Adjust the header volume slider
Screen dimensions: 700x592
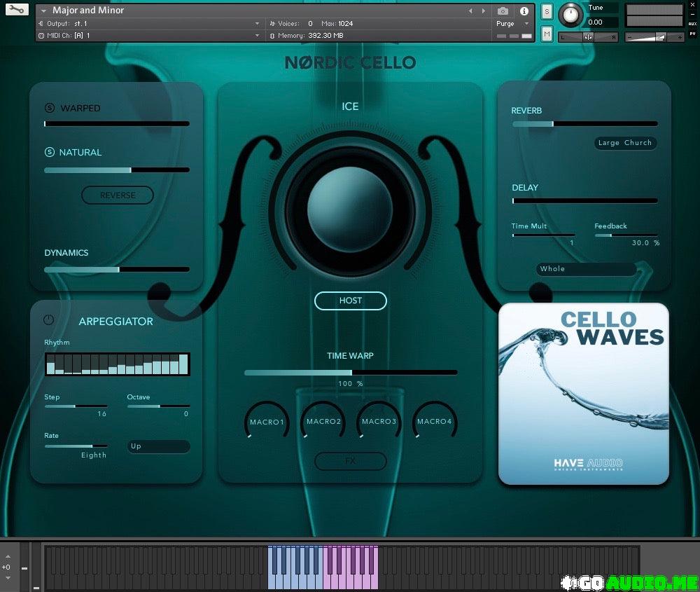[x=654, y=38]
